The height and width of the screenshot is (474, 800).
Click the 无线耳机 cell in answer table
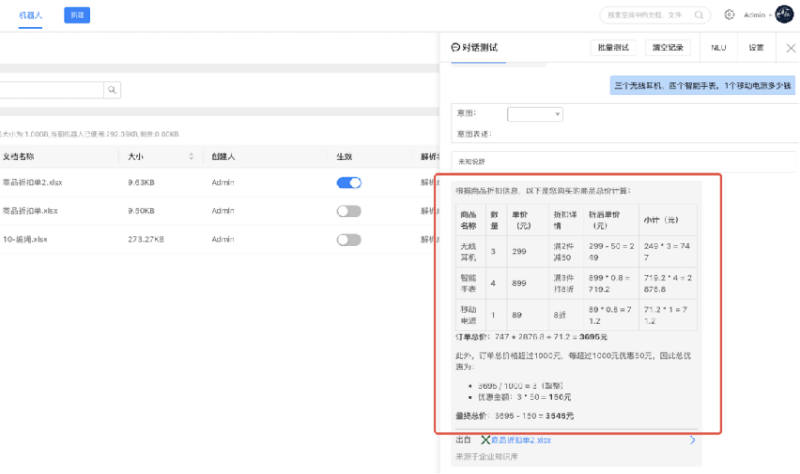pyautogui.click(x=468, y=252)
